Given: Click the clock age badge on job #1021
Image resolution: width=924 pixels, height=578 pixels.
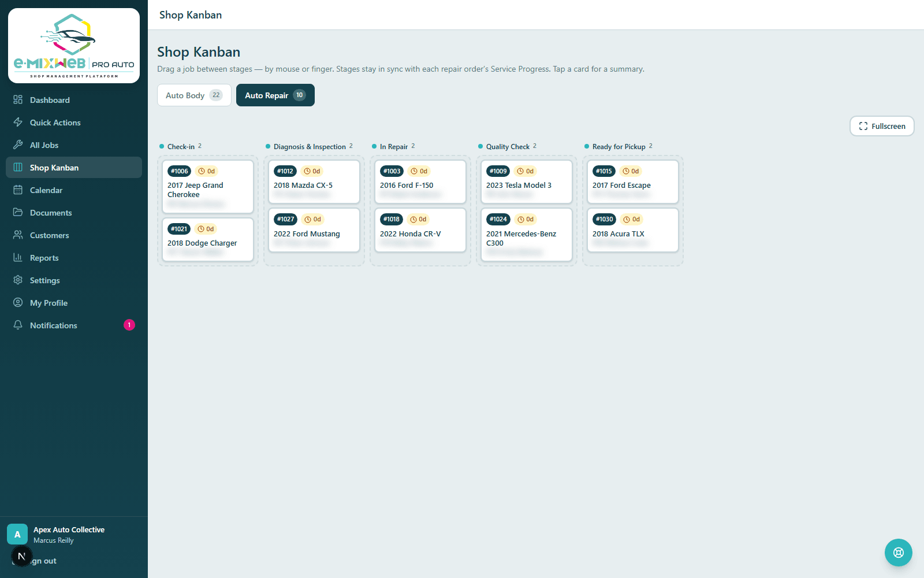Looking at the screenshot, I should coord(206,229).
